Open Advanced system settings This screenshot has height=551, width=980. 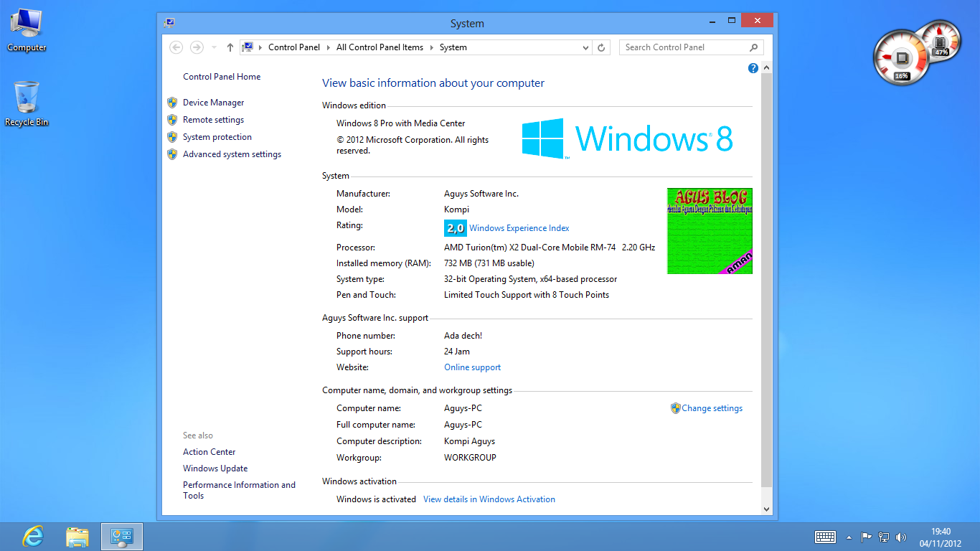232,154
